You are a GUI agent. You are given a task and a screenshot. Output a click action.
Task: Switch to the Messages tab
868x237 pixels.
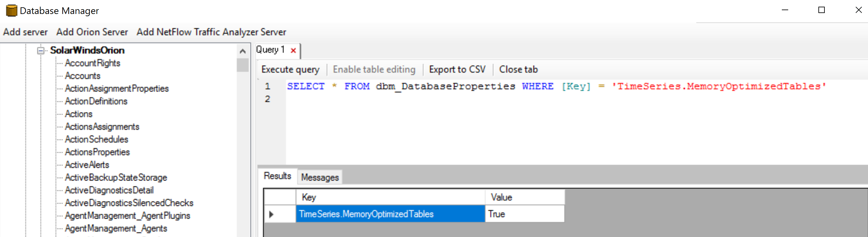tap(320, 177)
